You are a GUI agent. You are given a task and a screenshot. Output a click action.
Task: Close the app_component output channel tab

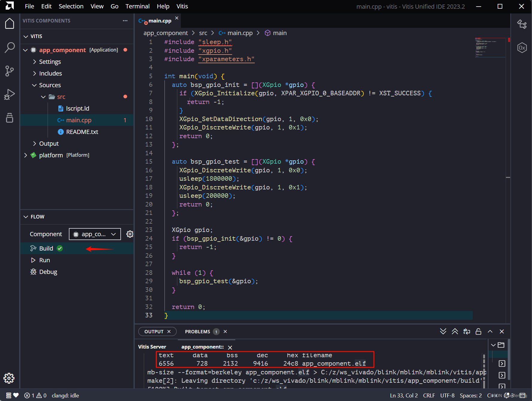pos(230,347)
